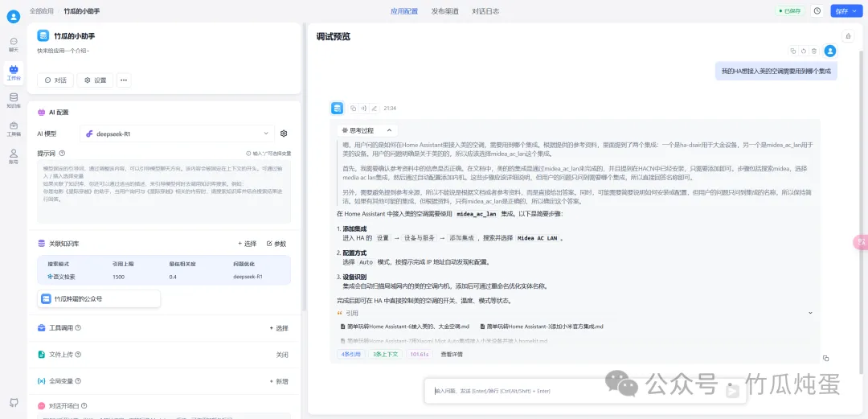
Task: Open the 竹瓜炖蛋的公众号 dataset card
Action: tap(99, 298)
